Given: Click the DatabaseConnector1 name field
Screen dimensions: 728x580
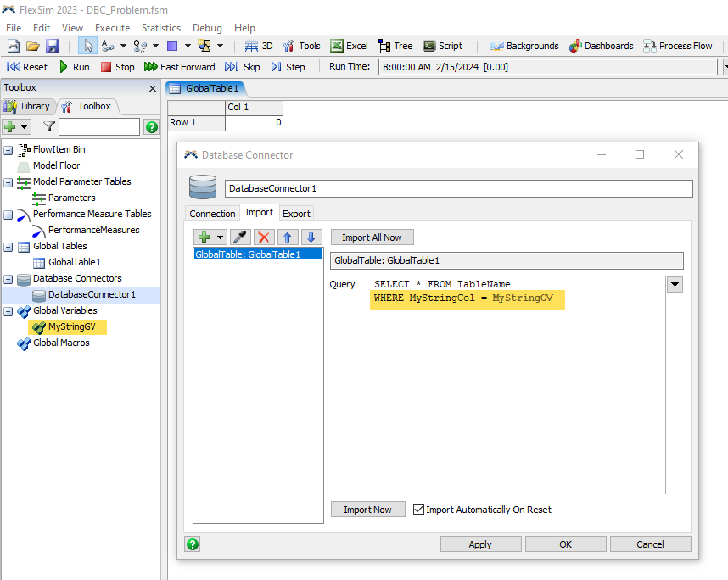Looking at the screenshot, I should pyautogui.click(x=458, y=188).
